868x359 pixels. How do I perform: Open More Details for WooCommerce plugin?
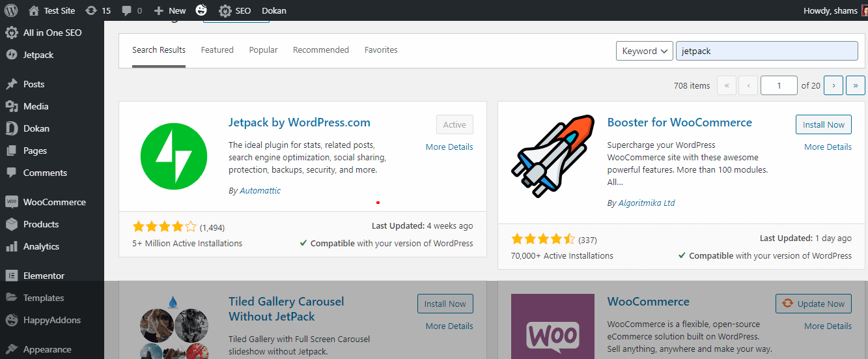(828, 326)
